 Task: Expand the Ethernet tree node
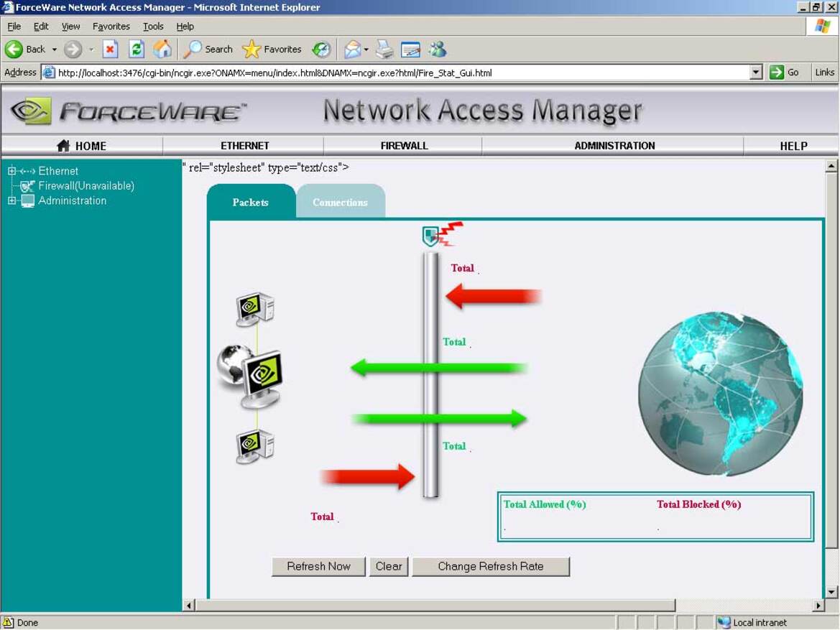coord(11,171)
